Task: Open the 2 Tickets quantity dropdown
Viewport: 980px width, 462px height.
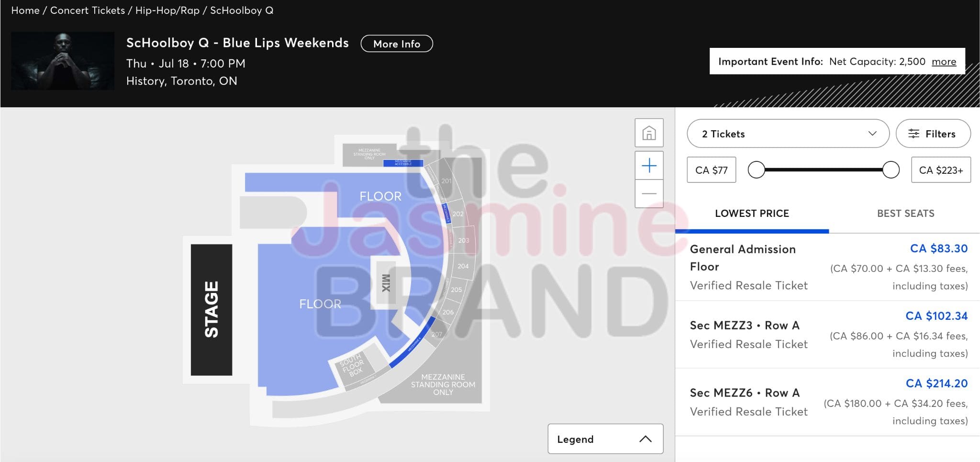Action: click(x=788, y=134)
